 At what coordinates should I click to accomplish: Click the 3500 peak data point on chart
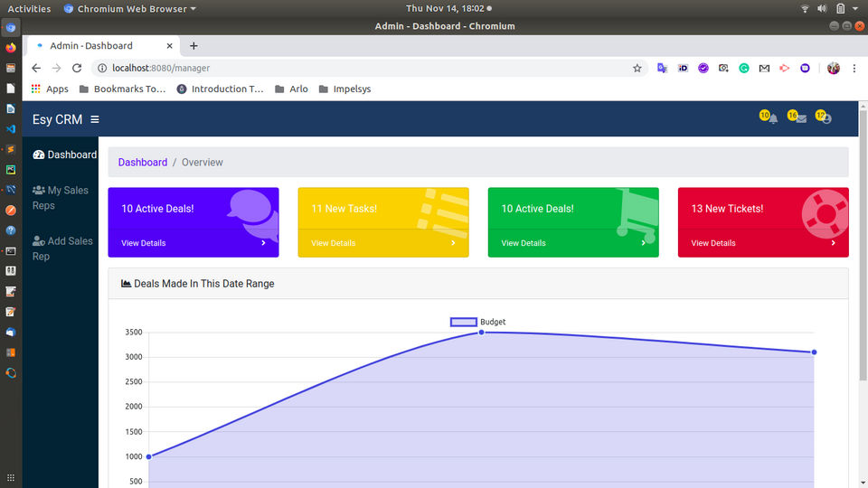[482, 333]
